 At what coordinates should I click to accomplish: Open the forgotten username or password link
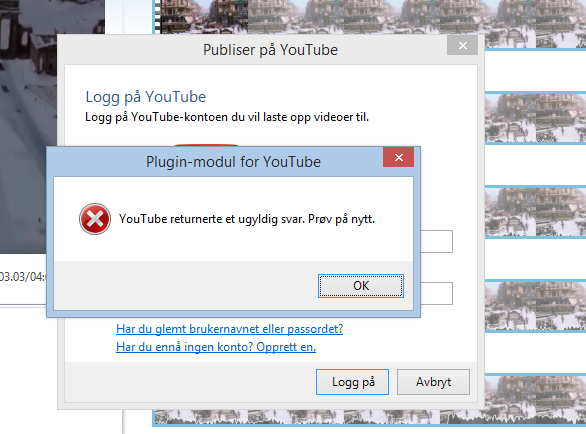click(229, 329)
